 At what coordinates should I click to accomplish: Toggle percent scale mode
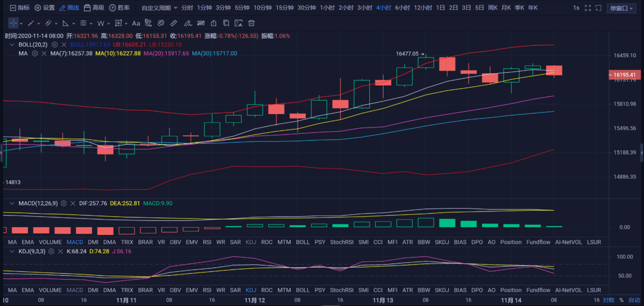click(621, 300)
